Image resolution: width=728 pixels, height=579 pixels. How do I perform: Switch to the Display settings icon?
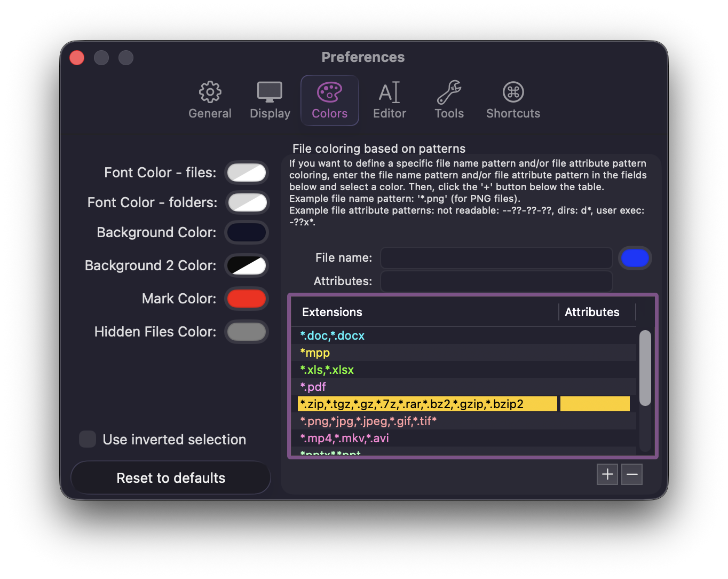pos(270,99)
